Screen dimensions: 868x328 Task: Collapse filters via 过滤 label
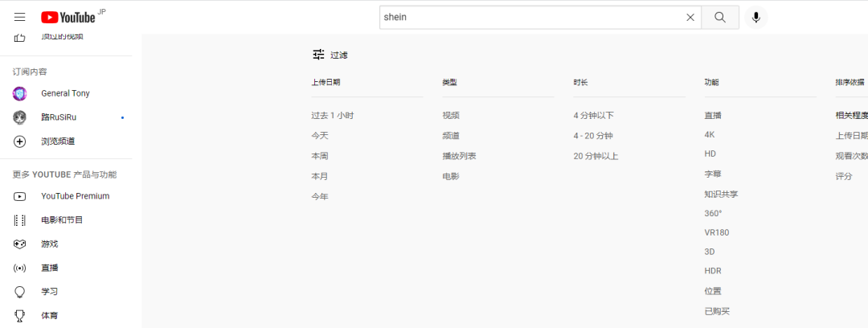pos(339,55)
